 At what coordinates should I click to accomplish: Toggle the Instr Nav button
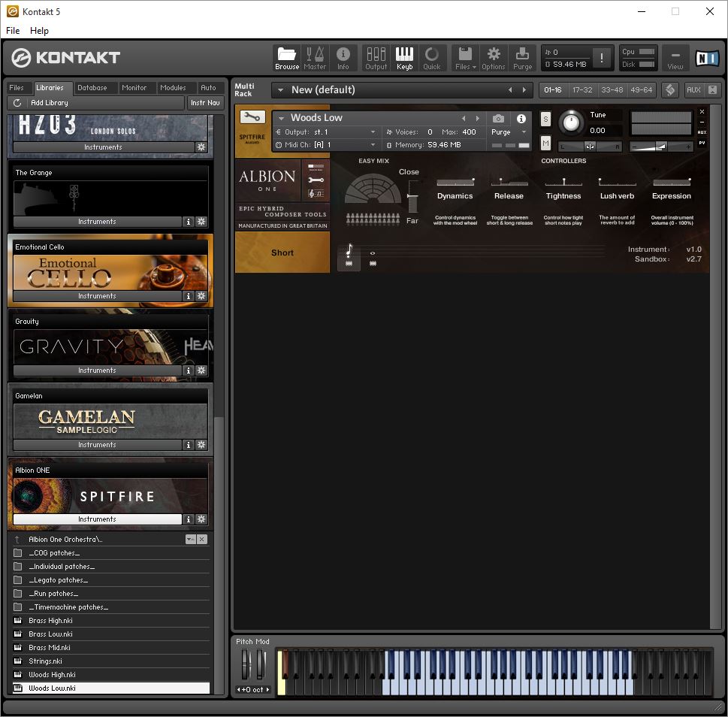point(205,103)
